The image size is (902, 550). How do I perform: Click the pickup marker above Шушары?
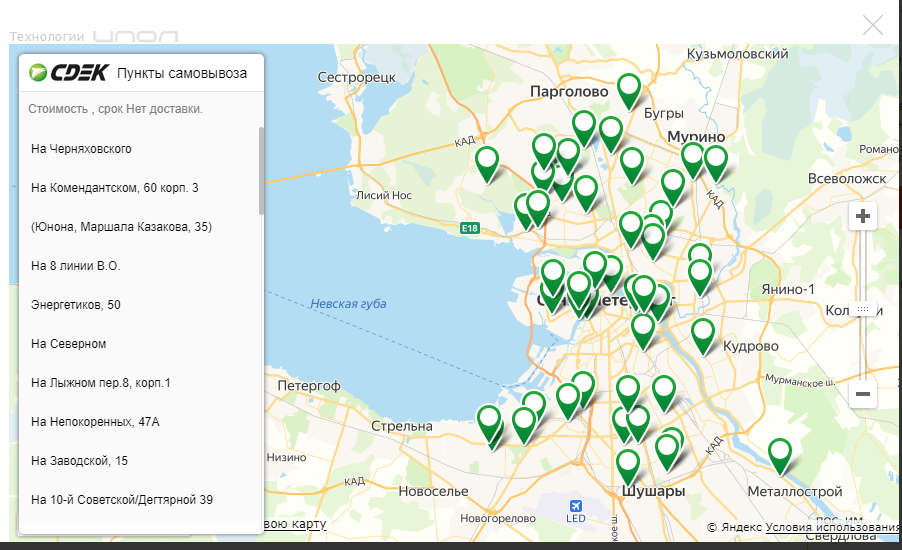(x=627, y=464)
